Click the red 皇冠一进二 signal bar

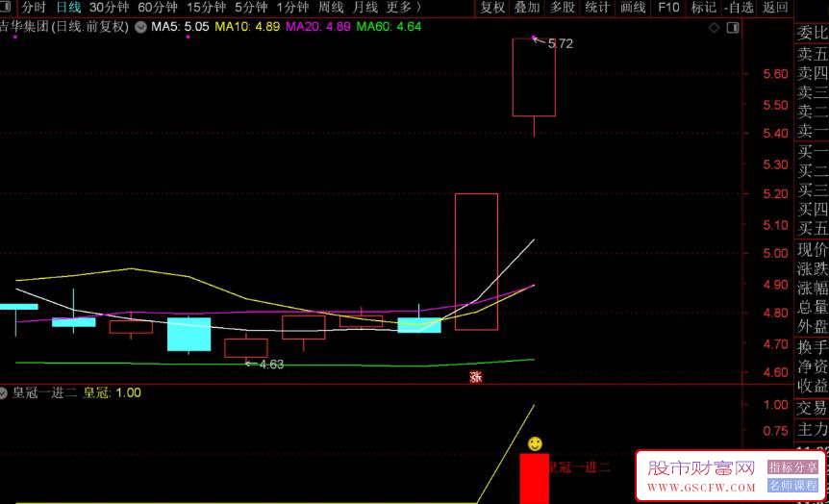534,478
